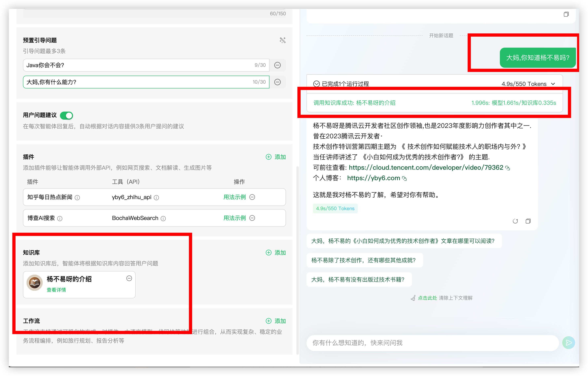The width and height of the screenshot is (588, 376).
Task: Select suggestion 杨不易除了技术创作,还有哪些其他成就?
Action: [x=363, y=260]
